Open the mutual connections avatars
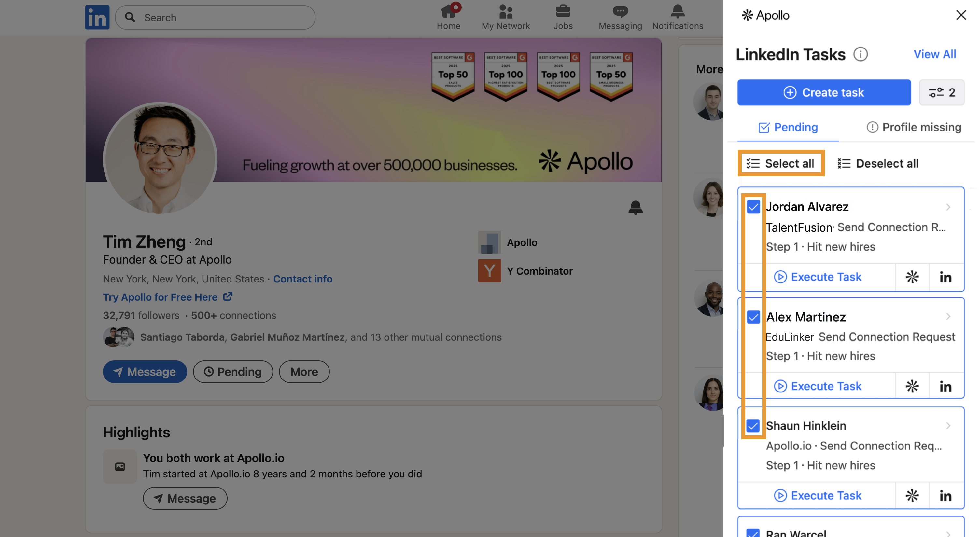 tap(118, 337)
